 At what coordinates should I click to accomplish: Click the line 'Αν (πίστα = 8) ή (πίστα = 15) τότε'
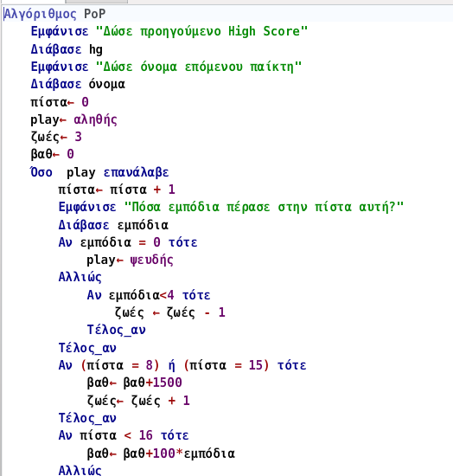point(182,365)
